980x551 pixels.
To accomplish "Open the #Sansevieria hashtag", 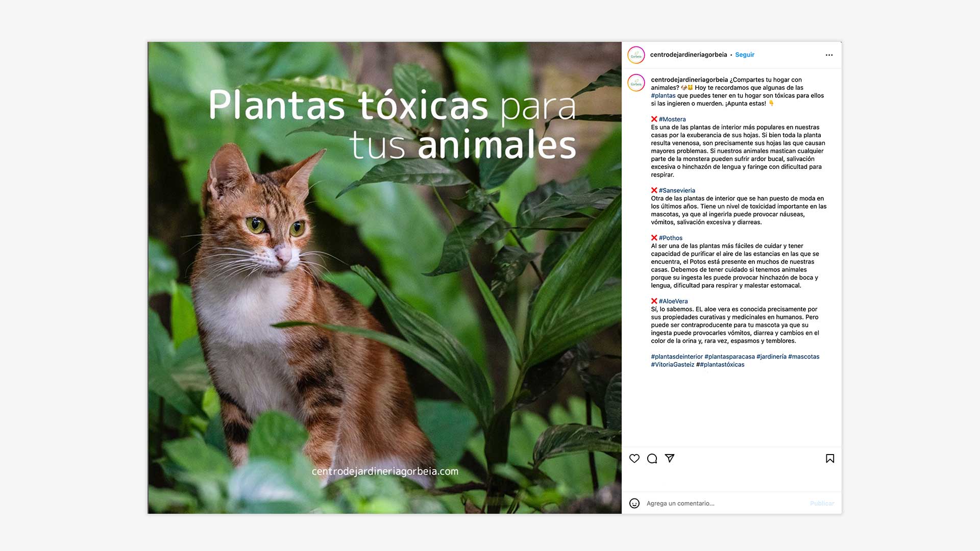I will [677, 191].
